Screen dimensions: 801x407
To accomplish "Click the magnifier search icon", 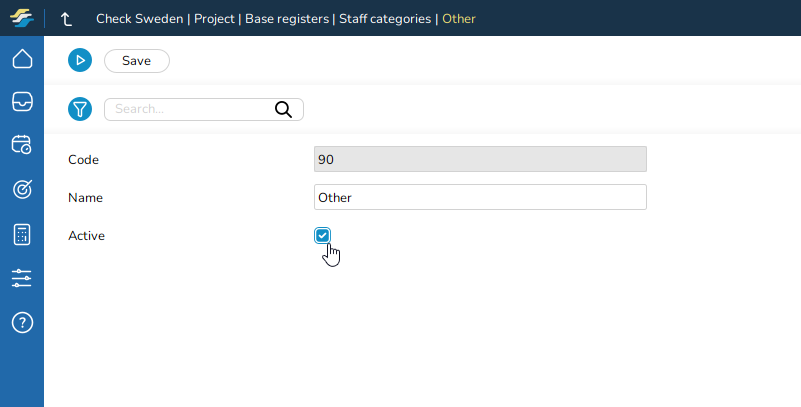I will pos(283,109).
